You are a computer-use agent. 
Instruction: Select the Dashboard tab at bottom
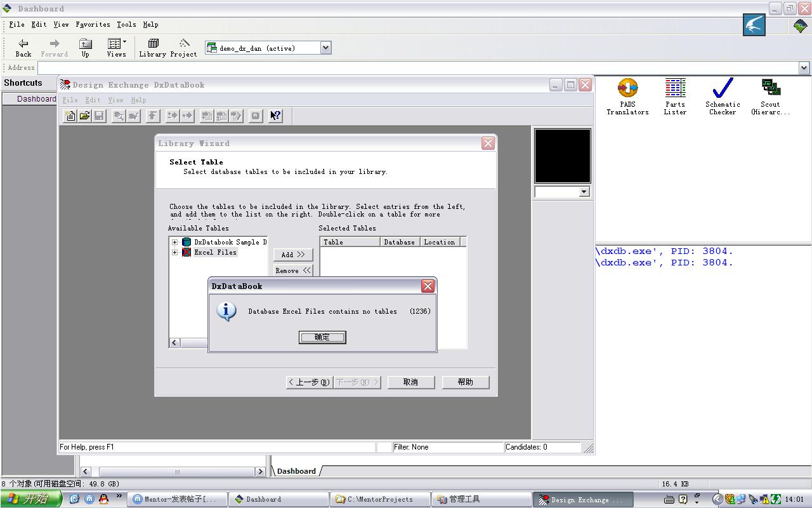coord(296,471)
